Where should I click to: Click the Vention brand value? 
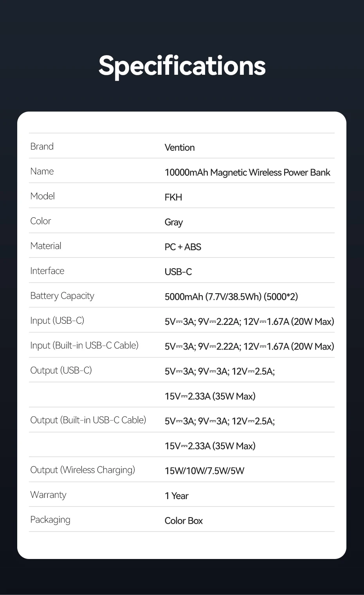coord(179,148)
